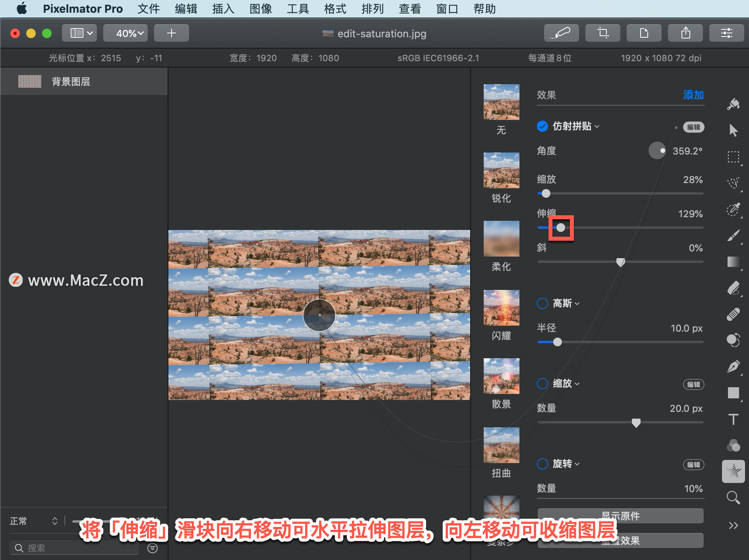Select the 背景图层 layer
This screenshot has width=749, height=560.
pyautogui.click(x=84, y=81)
